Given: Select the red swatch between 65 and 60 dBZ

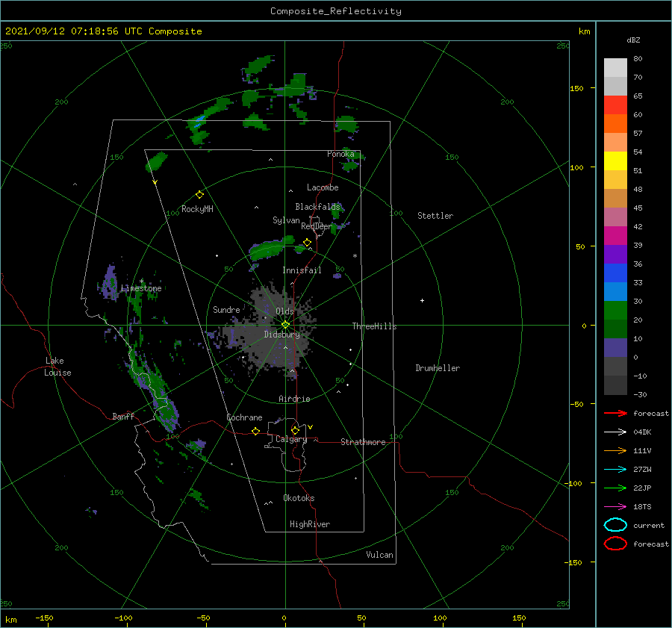Looking at the screenshot, I should point(615,105).
